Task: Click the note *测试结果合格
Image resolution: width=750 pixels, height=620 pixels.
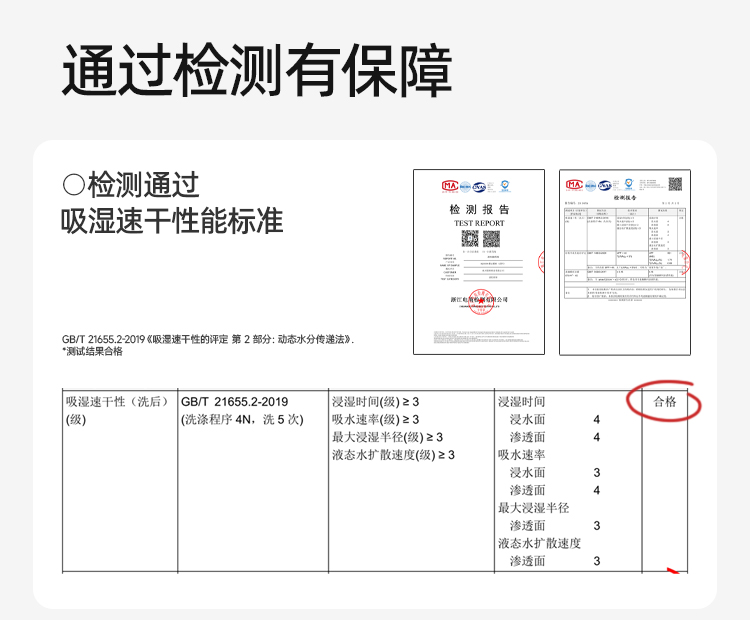Action: (92, 352)
